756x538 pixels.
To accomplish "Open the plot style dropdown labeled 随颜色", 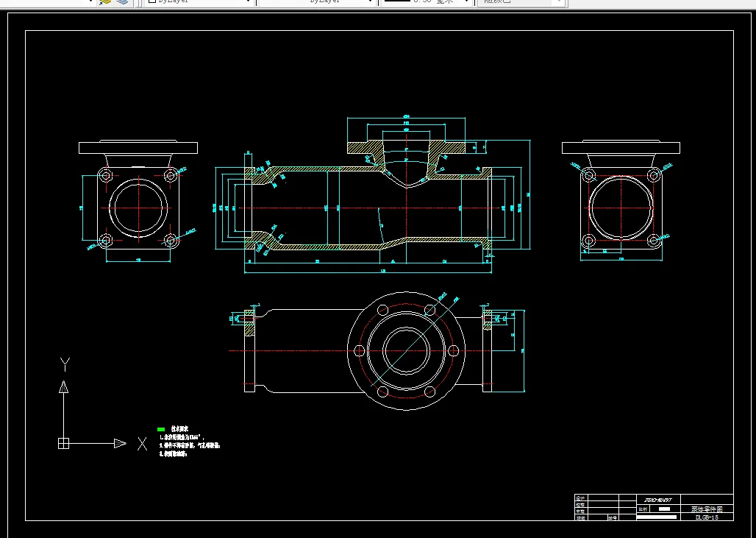I will click(x=521, y=2).
